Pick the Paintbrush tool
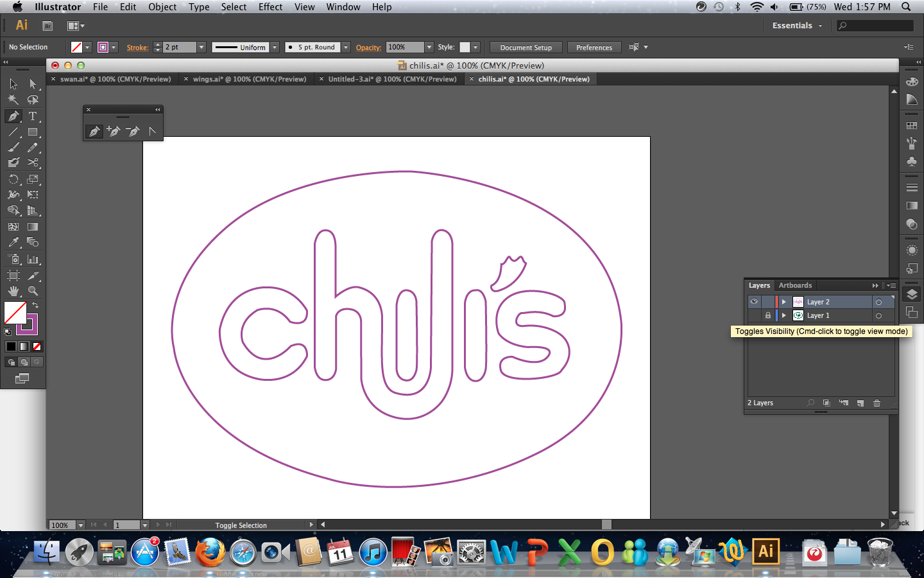This screenshot has width=924, height=578. tap(14, 147)
